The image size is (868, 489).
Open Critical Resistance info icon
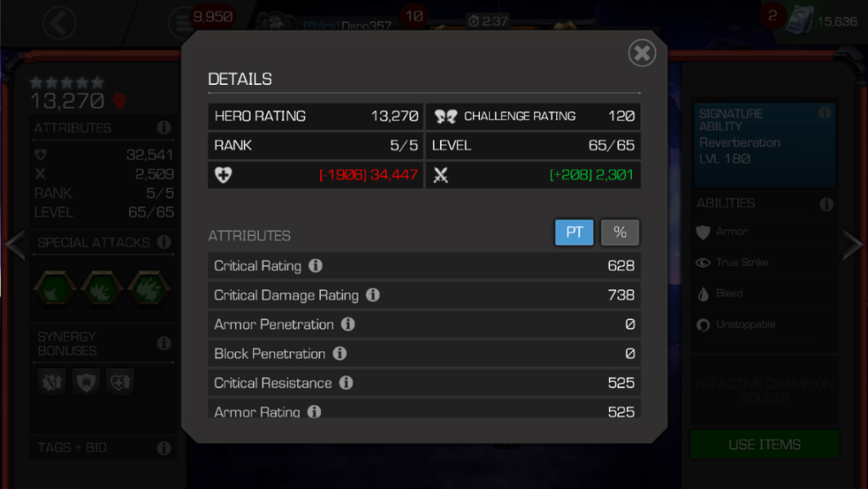(346, 383)
